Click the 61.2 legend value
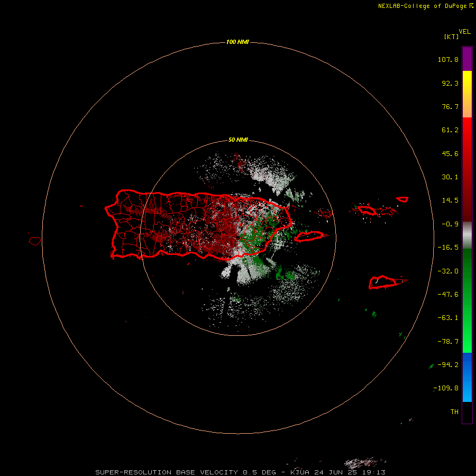The image size is (476, 476). [x=450, y=130]
